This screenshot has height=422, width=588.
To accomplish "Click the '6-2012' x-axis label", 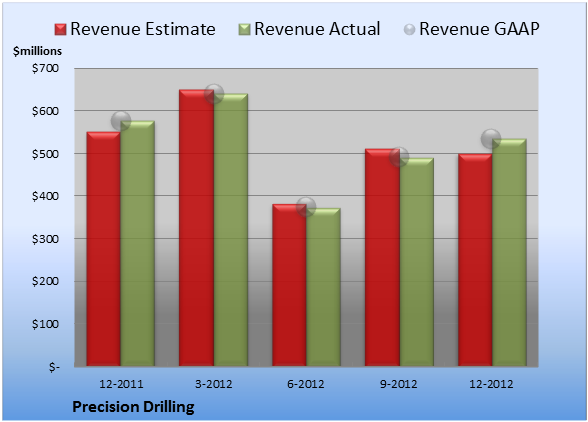I will click(306, 384).
